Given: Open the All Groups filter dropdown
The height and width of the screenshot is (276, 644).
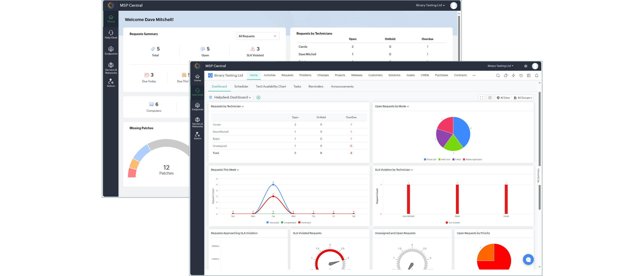Looking at the screenshot, I should [x=523, y=98].
